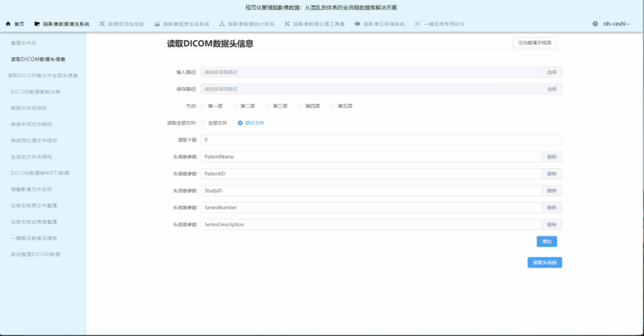Select the 第一层 node radio button
The height and width of the screenshot is (336, 644).
point(203,106)
